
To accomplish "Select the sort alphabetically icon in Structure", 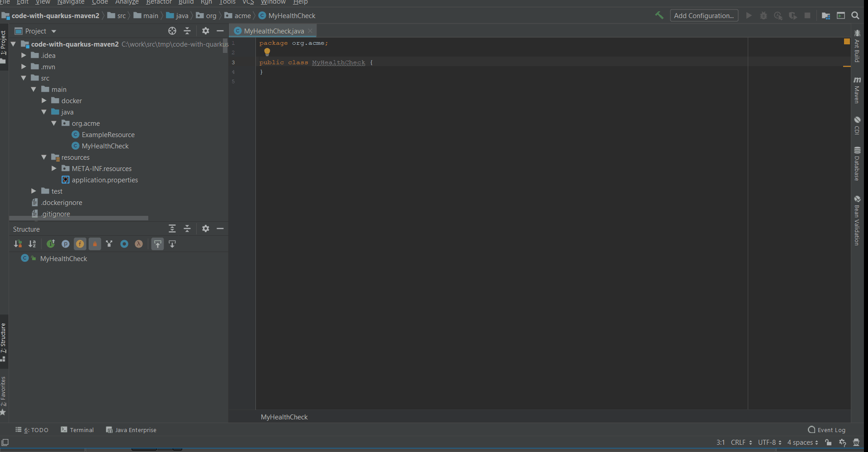I will click(x=32, y=244).
